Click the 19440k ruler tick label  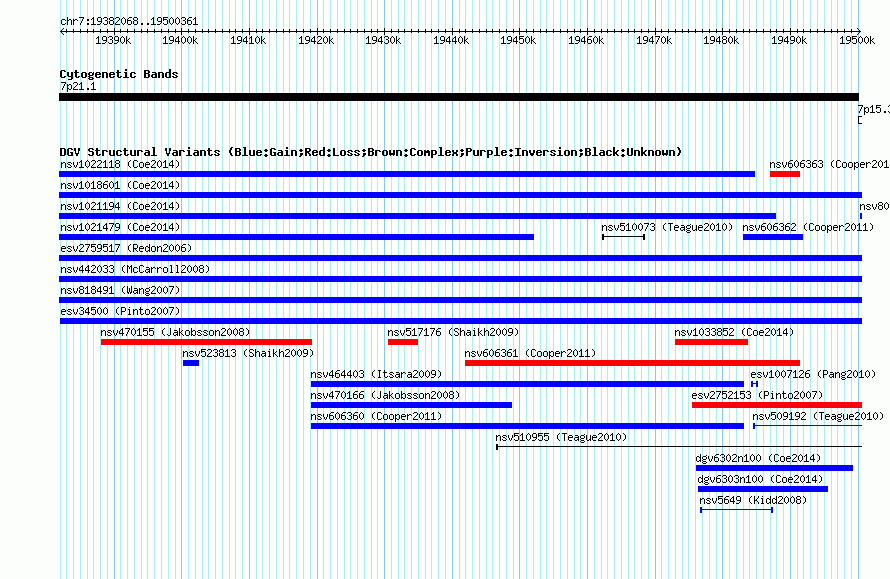pyautogui.click(x=451, y=40)
